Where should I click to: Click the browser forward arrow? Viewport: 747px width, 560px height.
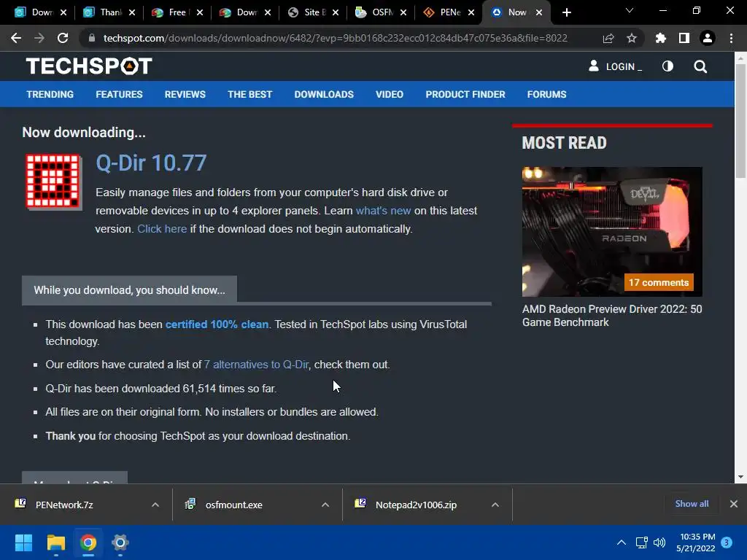pyautogui.click(x=39, y=38)
